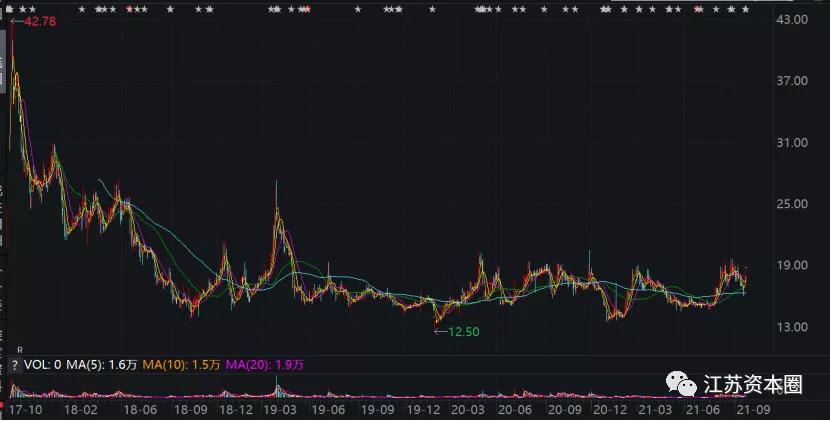Click the 18-02 date on the time axis
Screen dimensions: 830x421
point(80,410)
